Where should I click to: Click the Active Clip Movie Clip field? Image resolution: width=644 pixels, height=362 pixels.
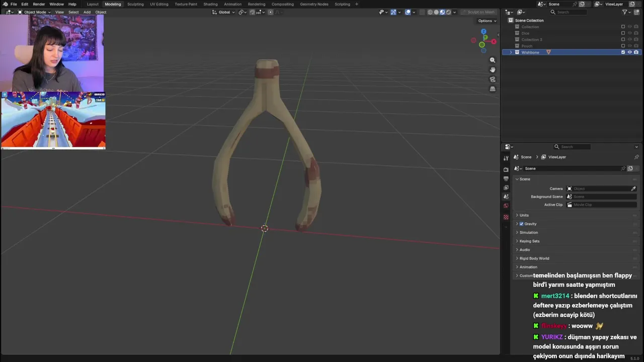(x=602, y=205)
